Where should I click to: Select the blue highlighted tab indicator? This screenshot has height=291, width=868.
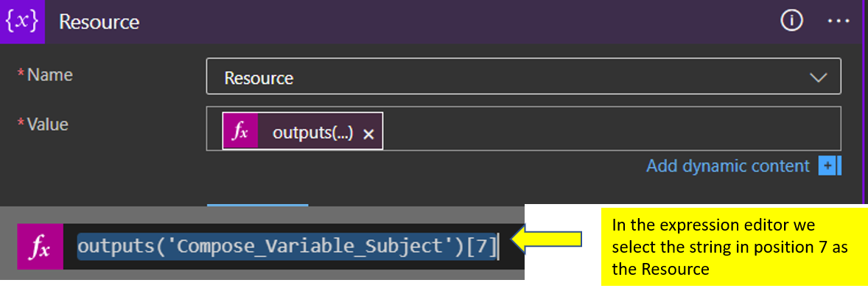(257, 205)
